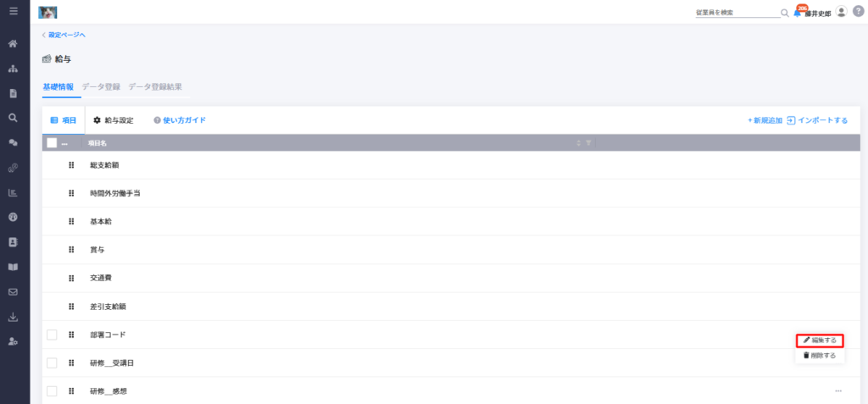Image resolution: width=868 pixels, height=404 pixels.
Task: Go back via 設定ページへ link
Action: pos(64,35)
